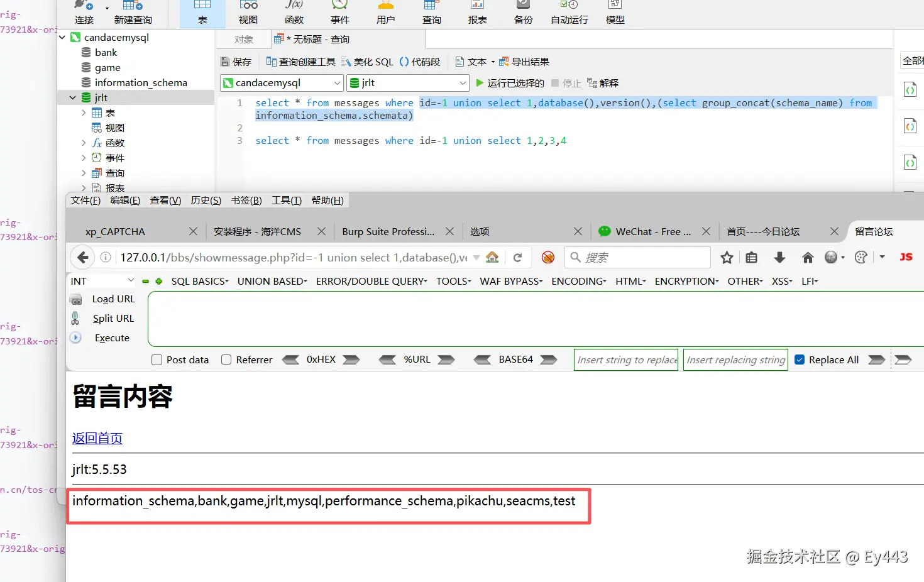Open the WAF BYPASS HackBar menu

tap(511, 282)
